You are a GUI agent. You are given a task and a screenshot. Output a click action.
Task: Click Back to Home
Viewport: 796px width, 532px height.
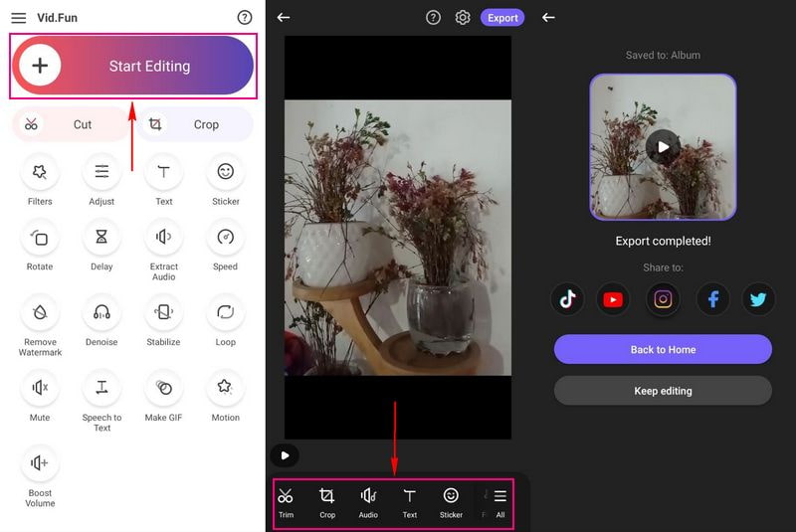[x=663, y=349]
